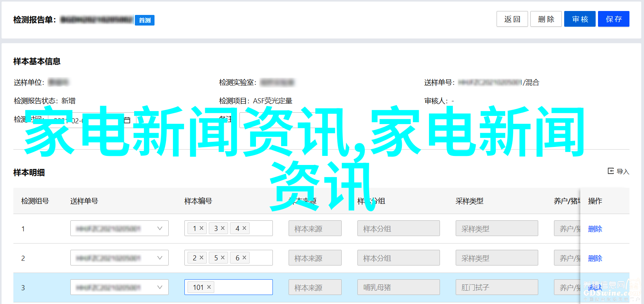This screenshot has width=644, height=304.
Task: Expand 送样单号 dropdown in row 3
Action: click(x=160, y=287)
